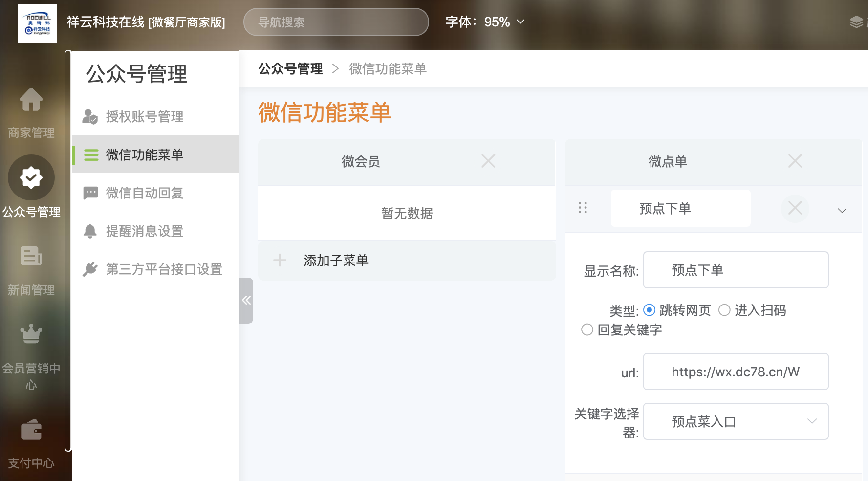Click the sidebar vertical scrollbar

tap(68, 251)
